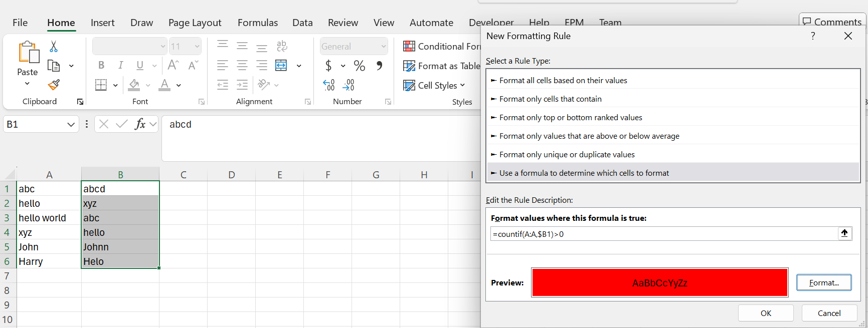Open the Font name dropdown
Image resolution: width=868 pixels, height=328 pixels.
coord(163,47)
